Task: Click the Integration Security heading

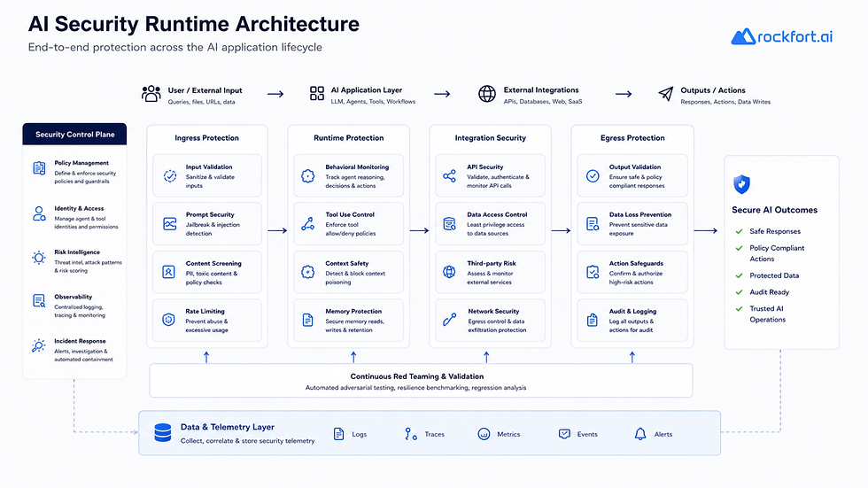Action: point(491,138)
